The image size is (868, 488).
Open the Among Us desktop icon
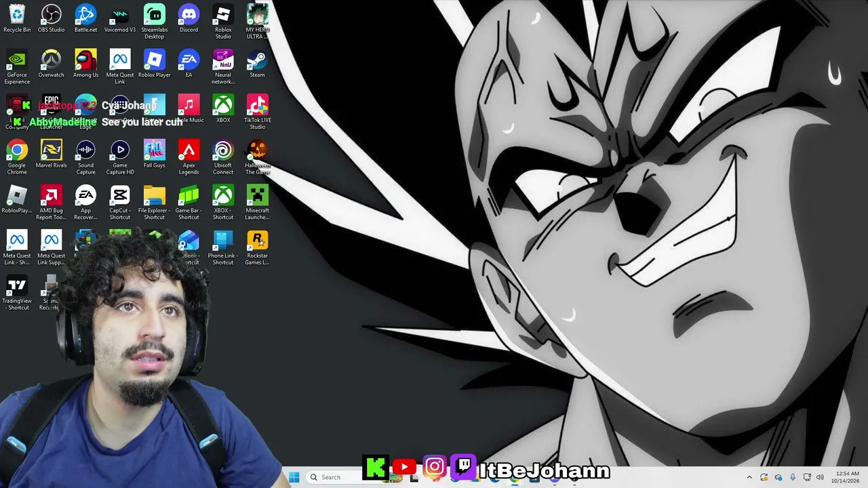85,64
